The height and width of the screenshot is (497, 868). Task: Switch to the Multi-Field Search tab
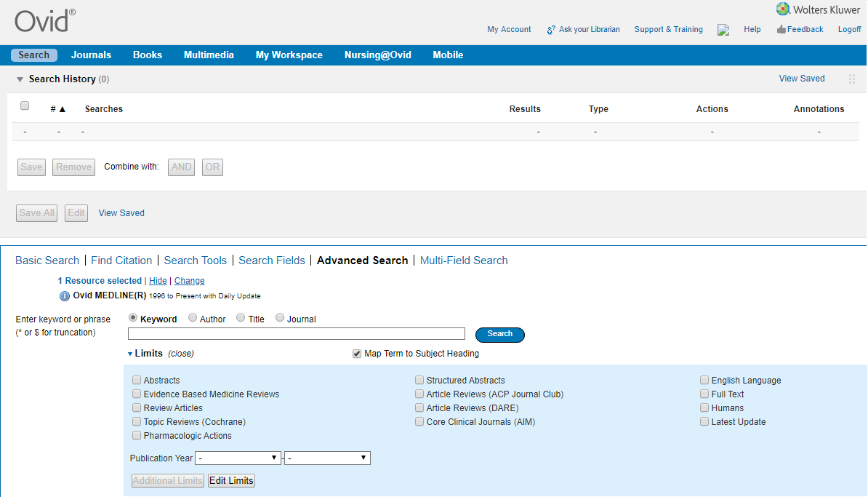click(x=464, y=260)
